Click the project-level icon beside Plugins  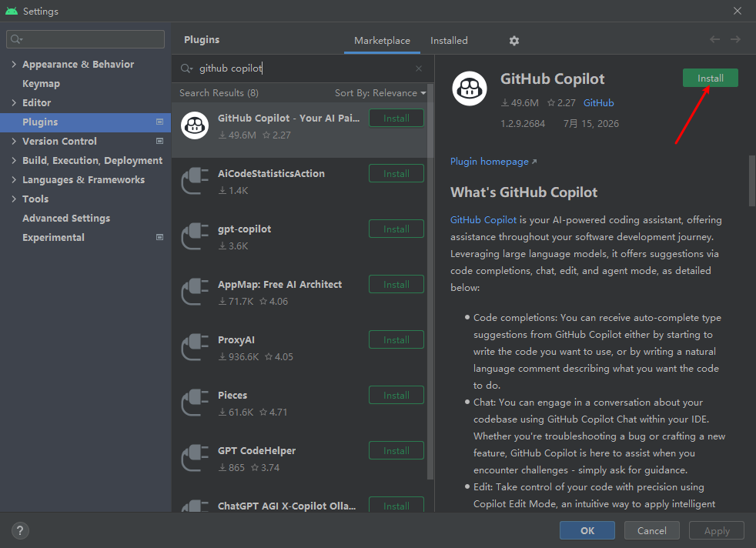(x=159, y=122)
